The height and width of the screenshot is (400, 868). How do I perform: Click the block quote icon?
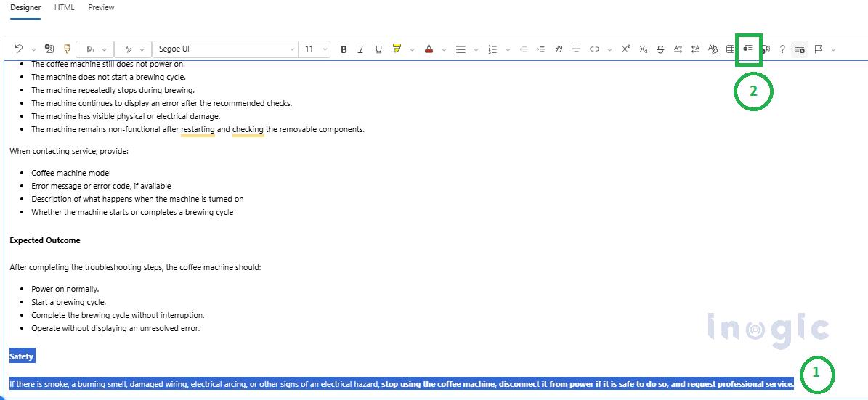[559, 49]
